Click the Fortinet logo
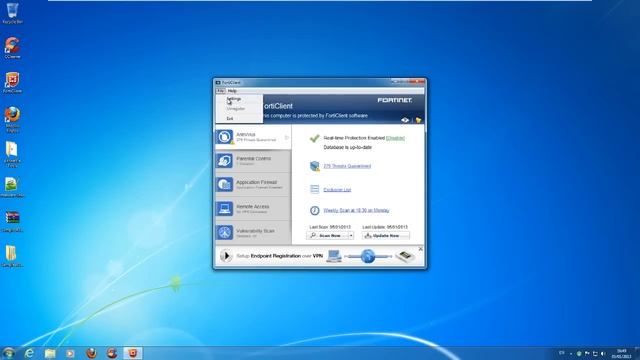 (395, 100)
